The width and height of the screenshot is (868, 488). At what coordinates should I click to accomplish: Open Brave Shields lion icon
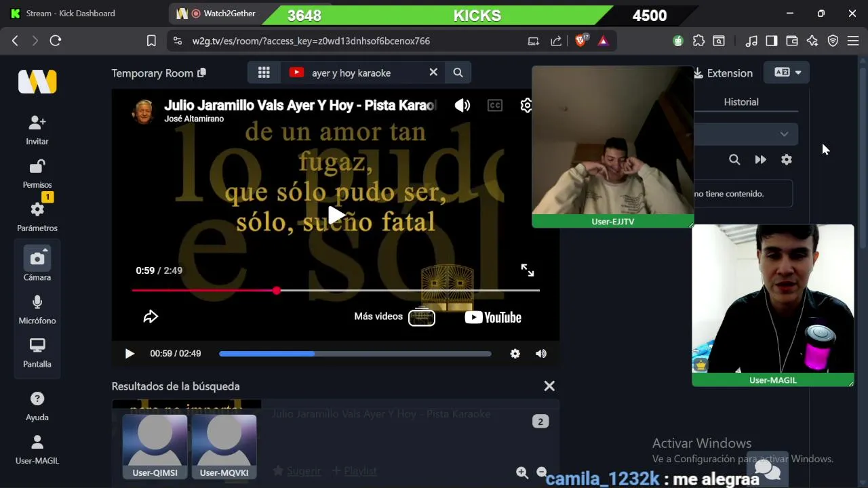(581, 41)
